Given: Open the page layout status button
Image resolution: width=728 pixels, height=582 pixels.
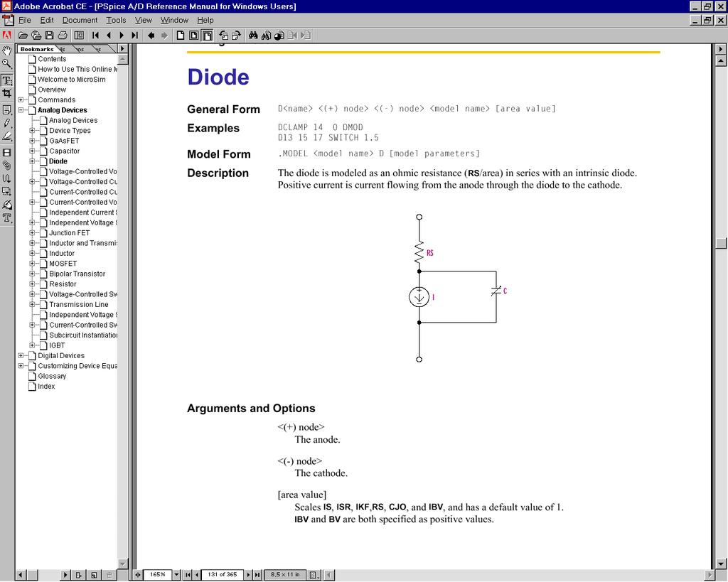Looking at the screenshot, I should pyautogui.click(x=314, y=575).
